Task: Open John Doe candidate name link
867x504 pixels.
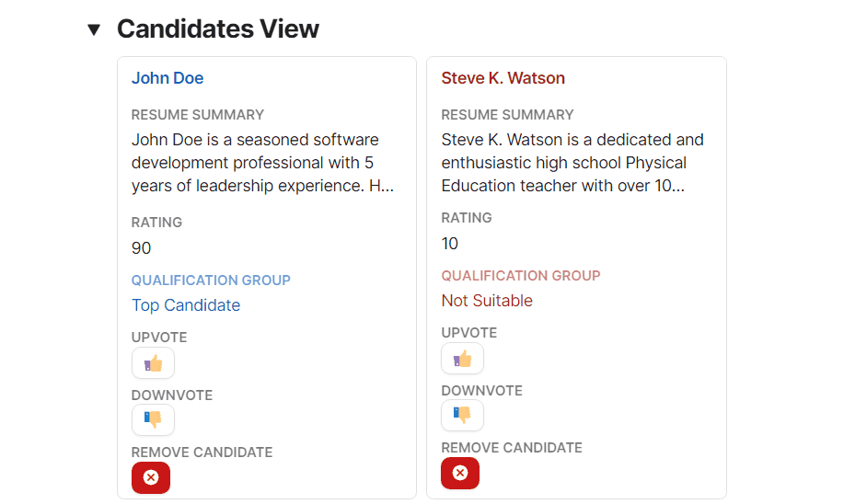Action: [168, 78]
